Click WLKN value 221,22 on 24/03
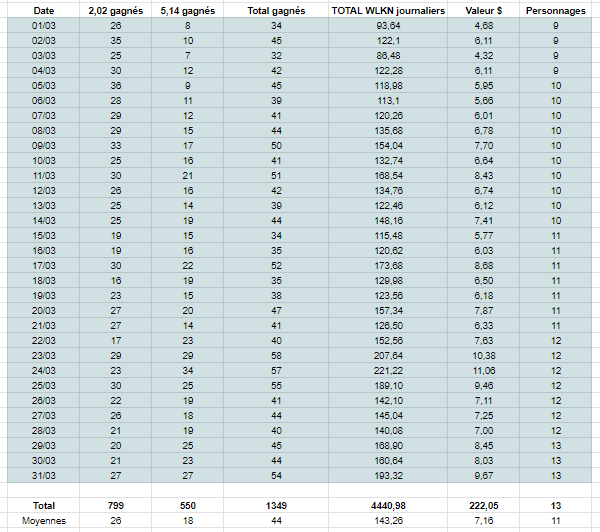The image size is (600, 532). pyautogui.click(x=388, y=370)
